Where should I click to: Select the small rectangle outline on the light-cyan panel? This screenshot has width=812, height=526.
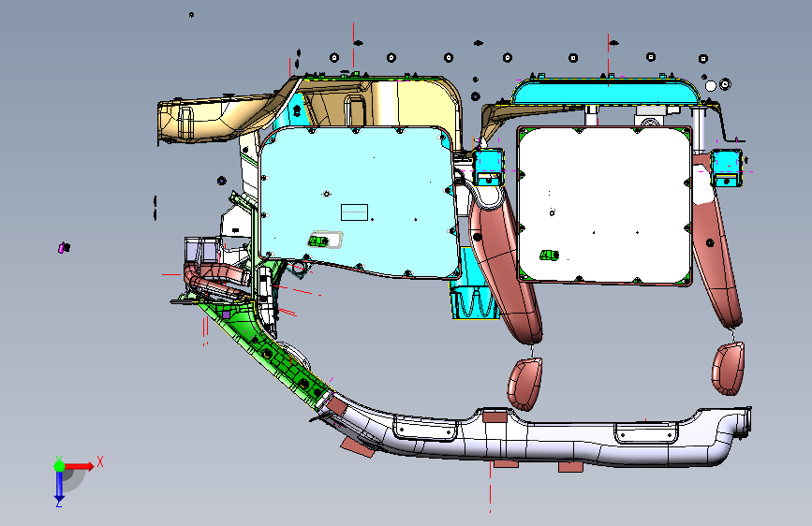[x=354, y=212]
